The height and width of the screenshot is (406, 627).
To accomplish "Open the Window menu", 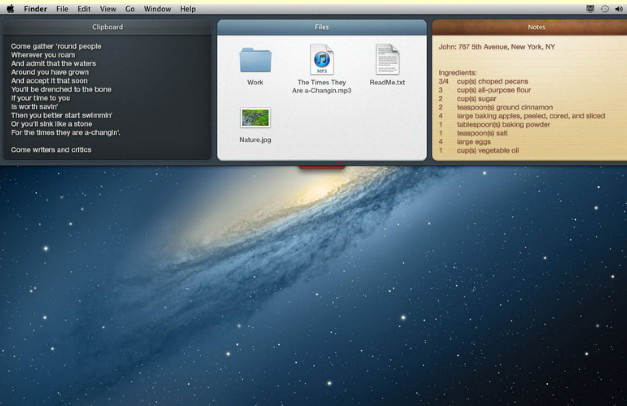I will pos(157,8).
